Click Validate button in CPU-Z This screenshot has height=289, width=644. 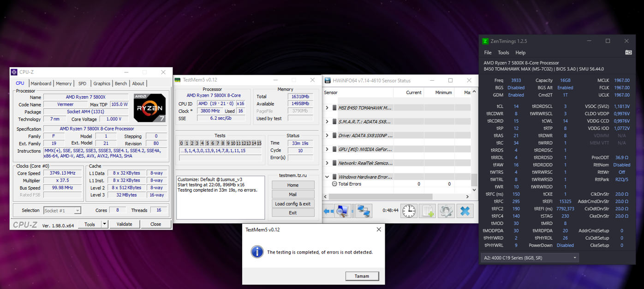pyautogui.click(x=124, y=224)
